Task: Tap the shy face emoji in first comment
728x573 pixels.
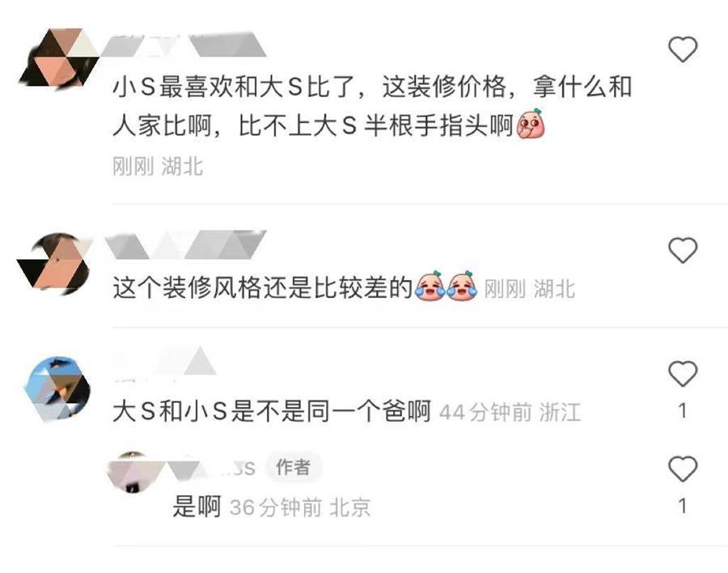Action: coord(531,124)
